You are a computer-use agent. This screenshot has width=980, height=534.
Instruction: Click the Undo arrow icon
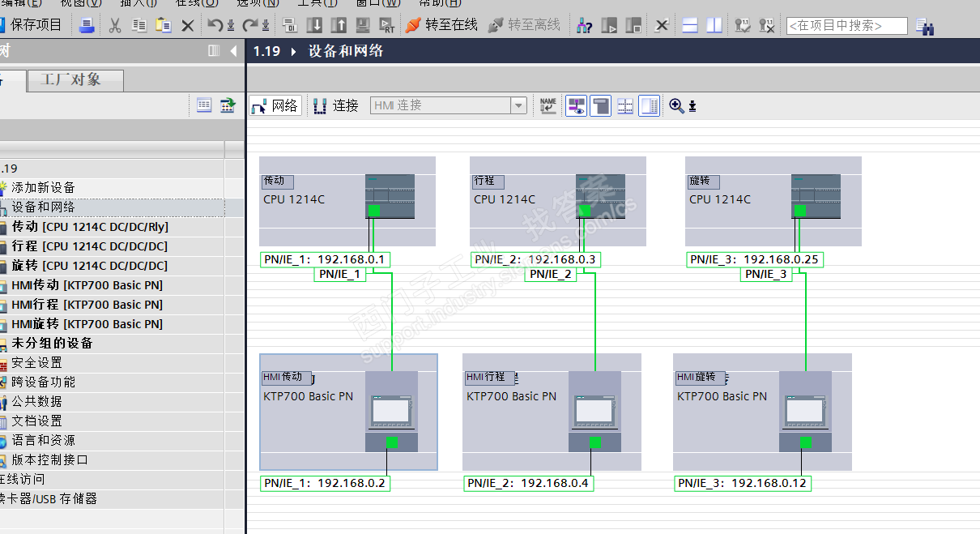coord(215,25)
